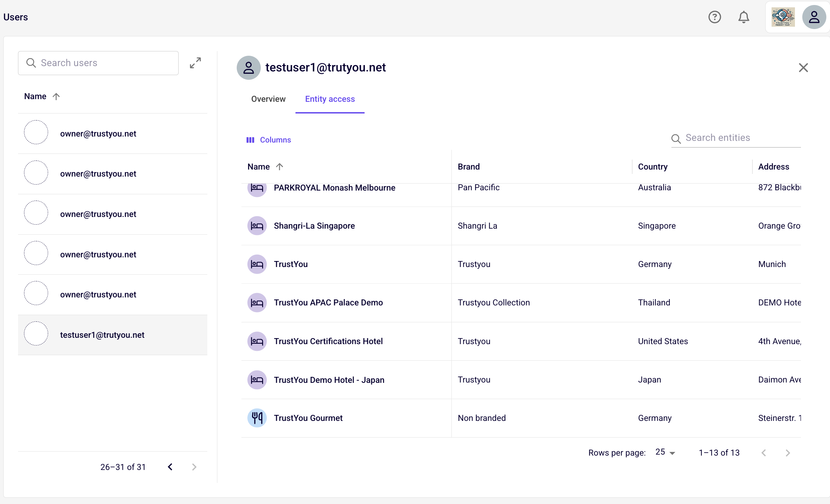The image size is (830, 504).
Task: Click the TrustYou product team logo
Action: tap(783, 17)
